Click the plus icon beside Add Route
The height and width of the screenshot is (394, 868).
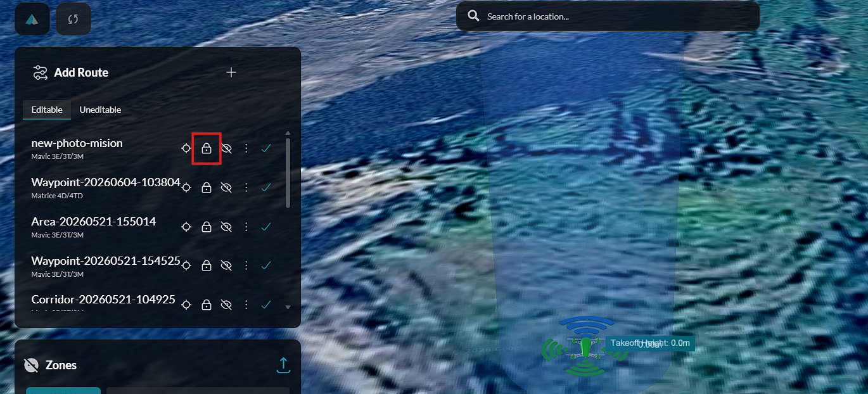pos(231,72)
